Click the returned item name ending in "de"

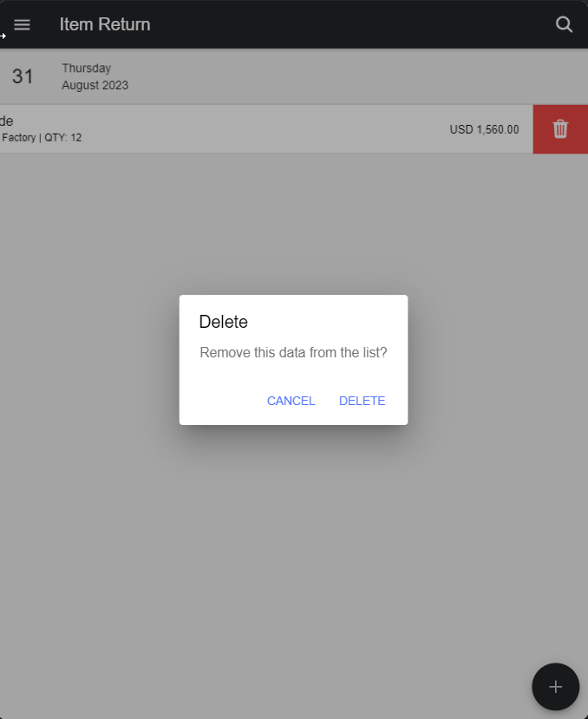pyautogui.click(x=7, y=121)
